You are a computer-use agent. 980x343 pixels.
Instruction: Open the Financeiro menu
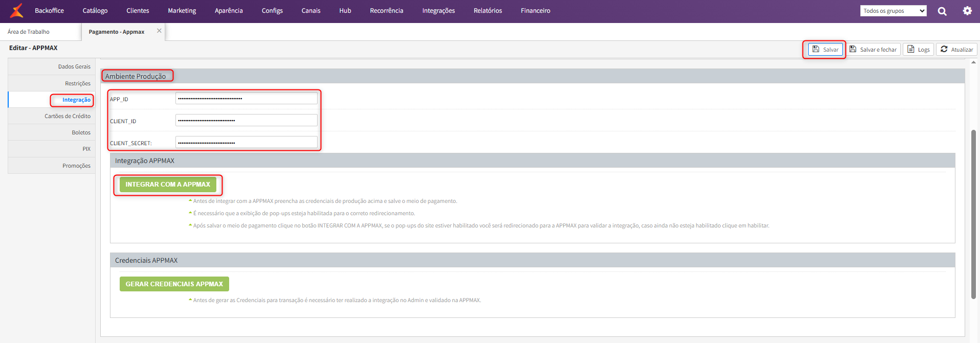536,11
